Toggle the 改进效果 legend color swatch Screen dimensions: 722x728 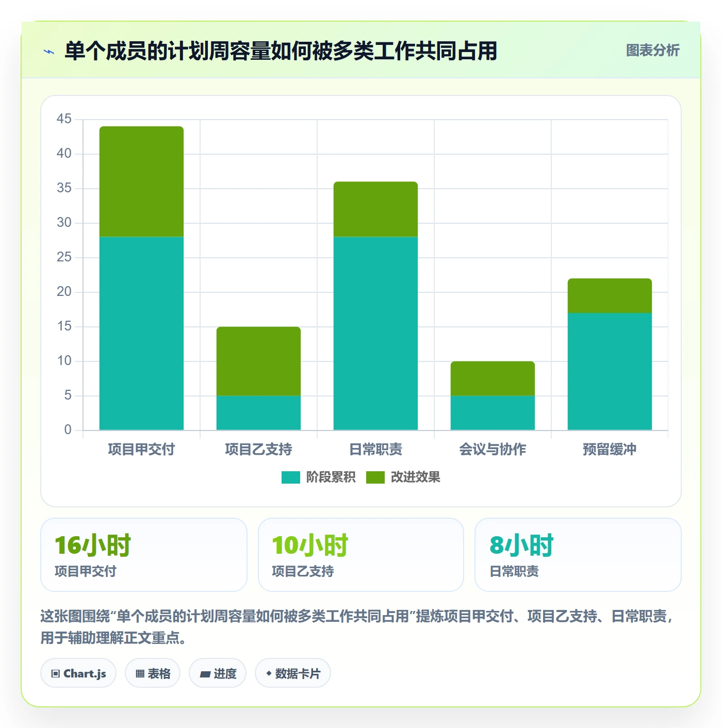click(375, 477)
